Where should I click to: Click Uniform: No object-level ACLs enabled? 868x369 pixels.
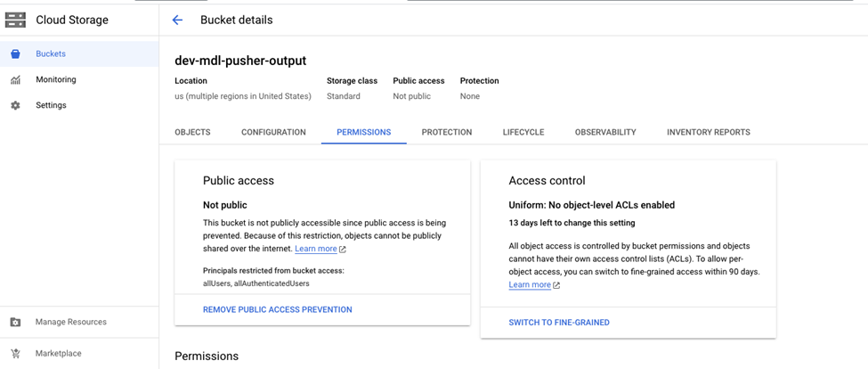tap(592, 206)
